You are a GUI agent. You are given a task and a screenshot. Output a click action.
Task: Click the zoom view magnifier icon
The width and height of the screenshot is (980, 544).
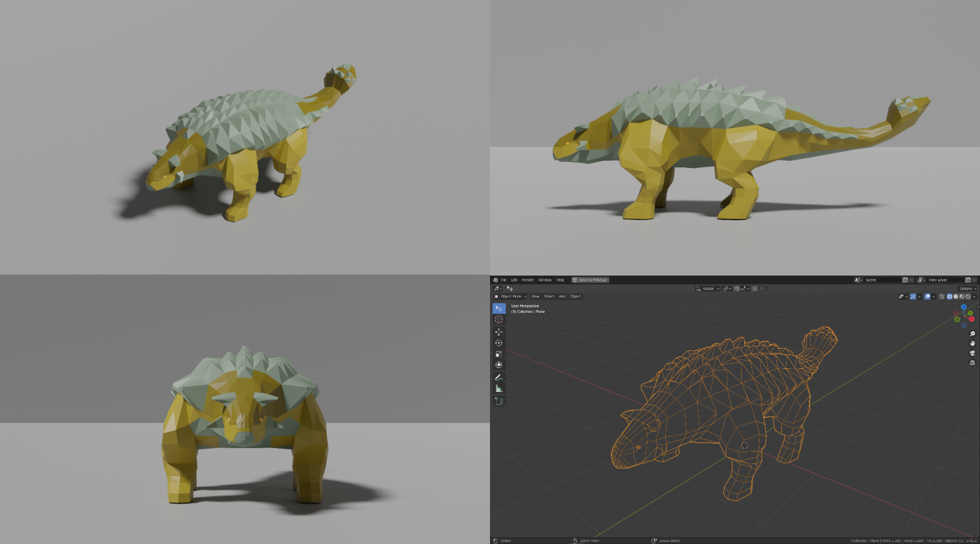click(972, 334)
